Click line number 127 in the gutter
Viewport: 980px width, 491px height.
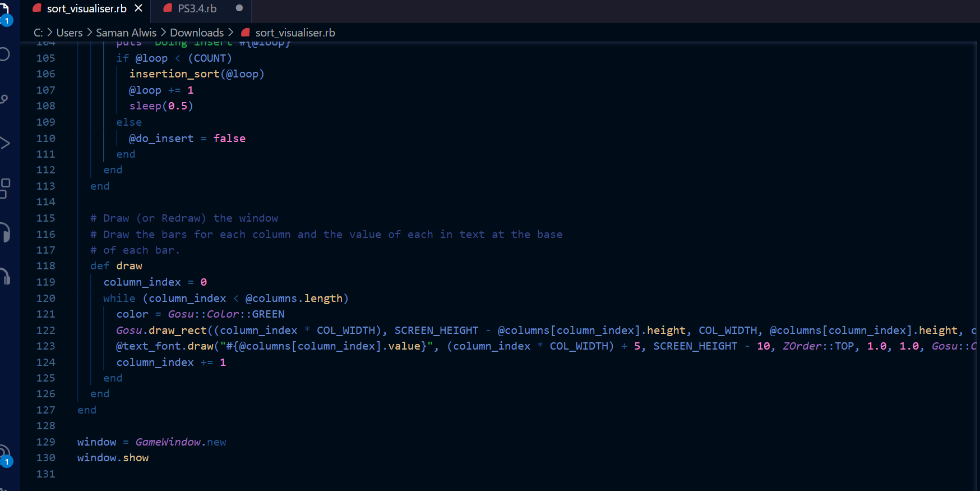pyautogui.click(x=46, y=410)
